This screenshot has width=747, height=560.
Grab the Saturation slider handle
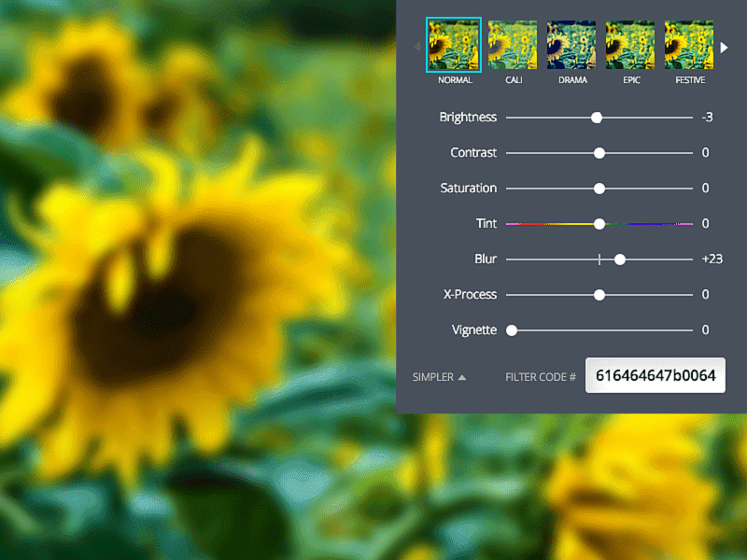[599, 188]
